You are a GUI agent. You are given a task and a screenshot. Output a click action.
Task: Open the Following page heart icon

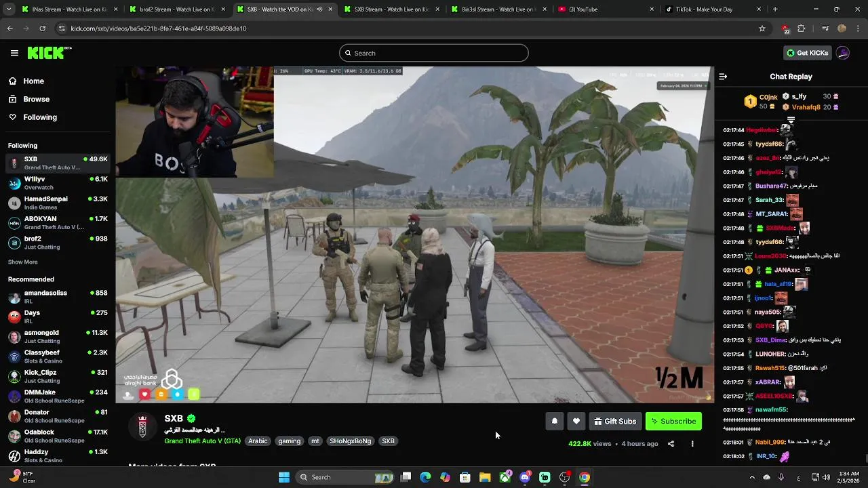[12, 117]
